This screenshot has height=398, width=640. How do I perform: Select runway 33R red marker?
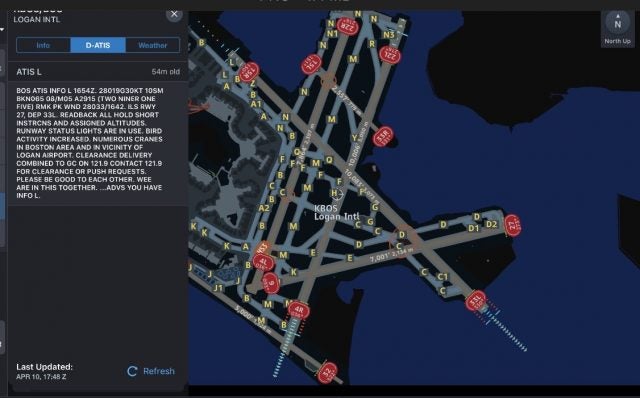pyautogui.click(x=383, y=137)
